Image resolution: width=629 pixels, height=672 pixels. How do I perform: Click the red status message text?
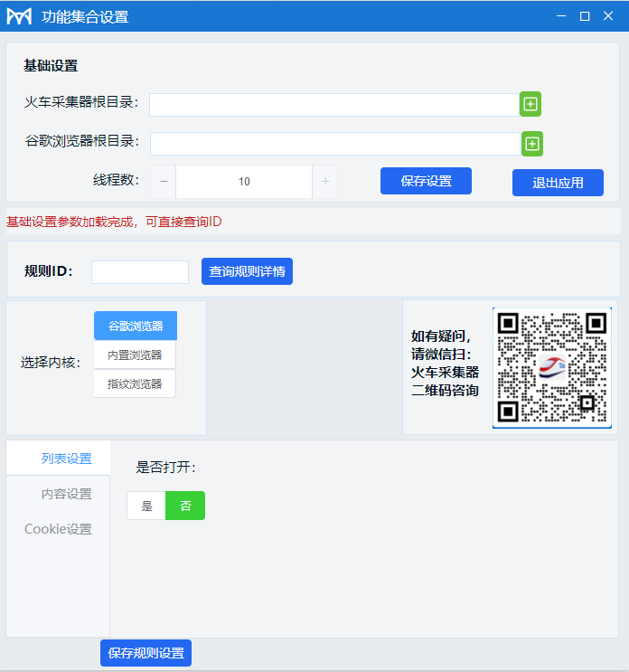(x=114, y=222)
